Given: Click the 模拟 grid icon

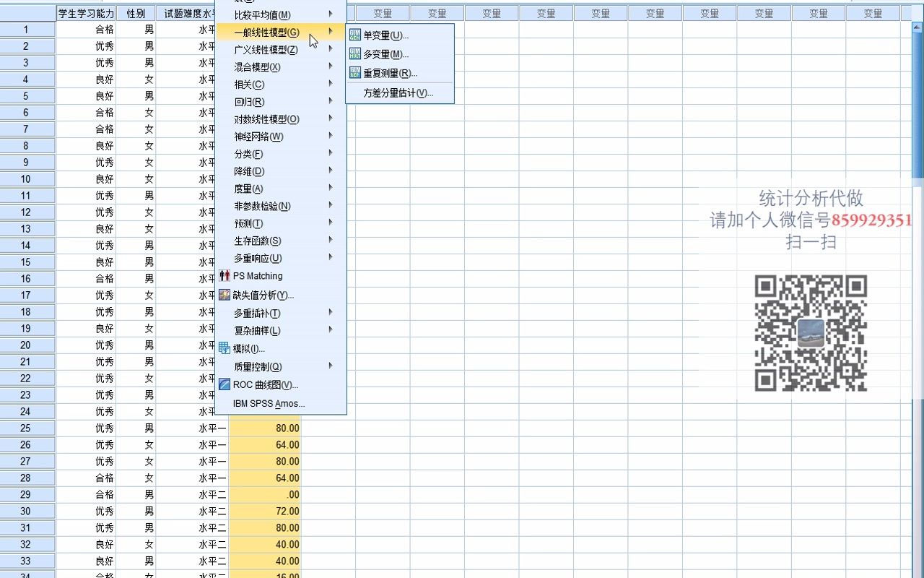Looking at the screenshot, I should 224,348.
